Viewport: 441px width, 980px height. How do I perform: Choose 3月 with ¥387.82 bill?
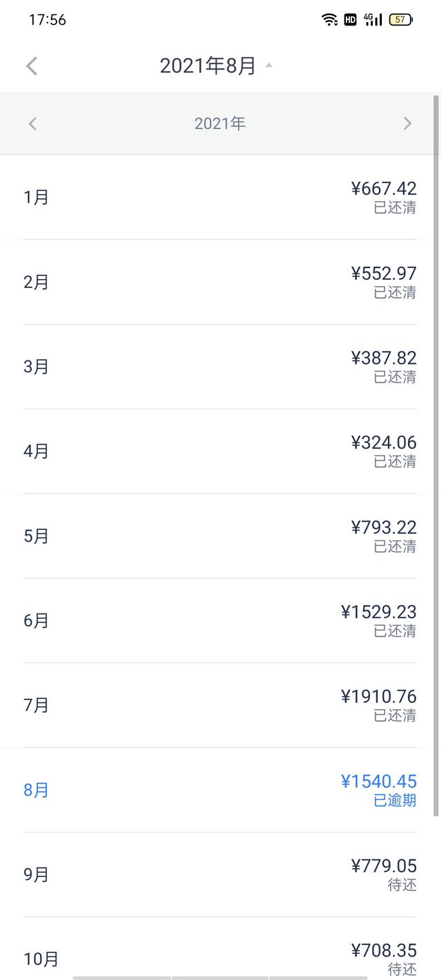[x=220, y=367]
